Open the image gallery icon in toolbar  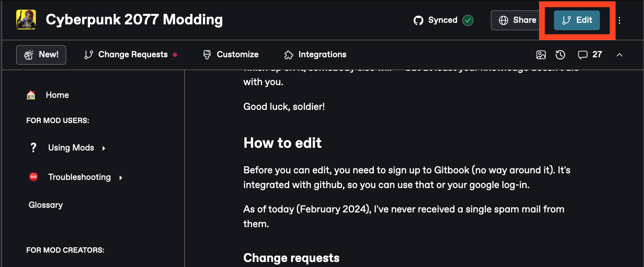(541, 55)
